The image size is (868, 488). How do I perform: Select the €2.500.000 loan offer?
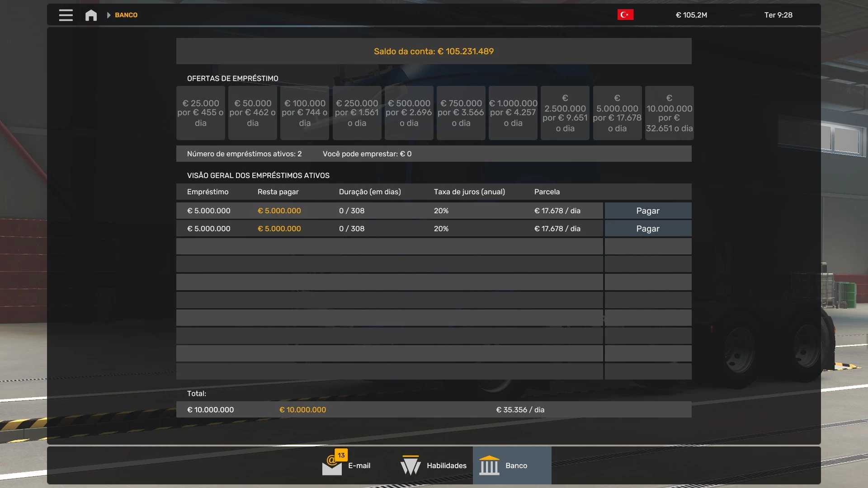(565, 113)
